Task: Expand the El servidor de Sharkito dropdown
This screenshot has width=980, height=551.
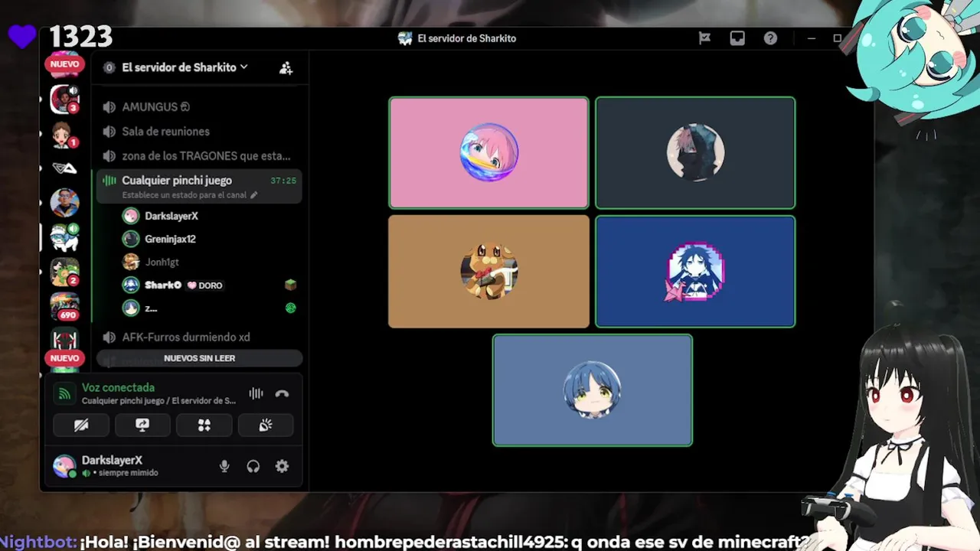Action: pyautogui.click(x=185, y=67)
